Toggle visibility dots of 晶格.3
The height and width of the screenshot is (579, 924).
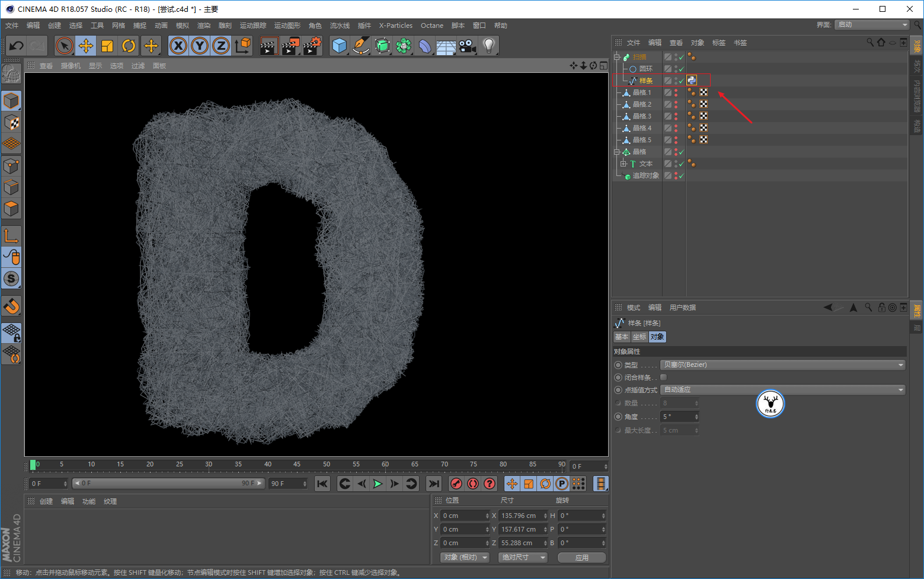coord(676,116)
